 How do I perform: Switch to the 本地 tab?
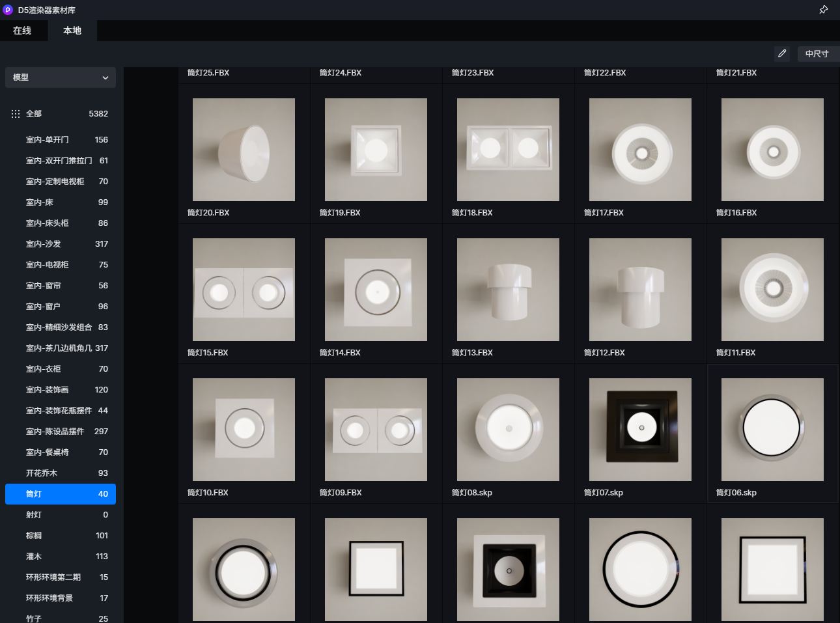pyautogui.click(x=72, y=31)
